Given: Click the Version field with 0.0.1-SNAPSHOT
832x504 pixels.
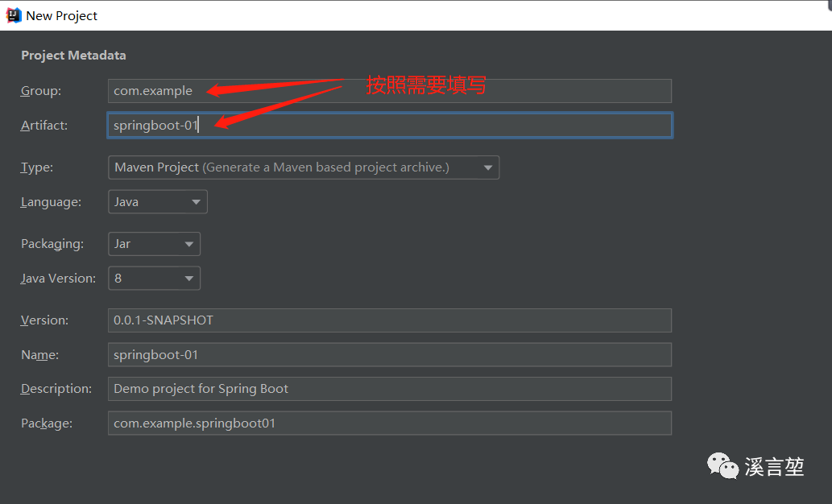Looking at the screenshot, I should [x=390, y=320].
